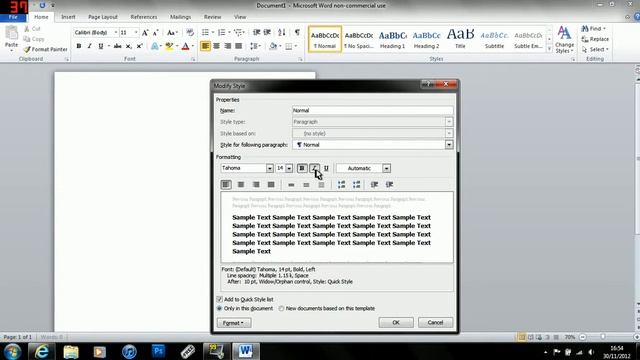Toggle Underline in Modify Style dialog
640x360 pixels.
tap(326, 168)
